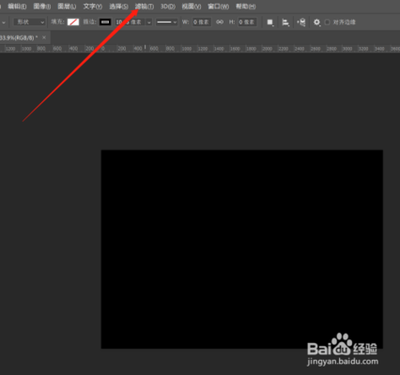Toggle the link width and height icon
Viewport: 400px width, 375px height.
220,22
